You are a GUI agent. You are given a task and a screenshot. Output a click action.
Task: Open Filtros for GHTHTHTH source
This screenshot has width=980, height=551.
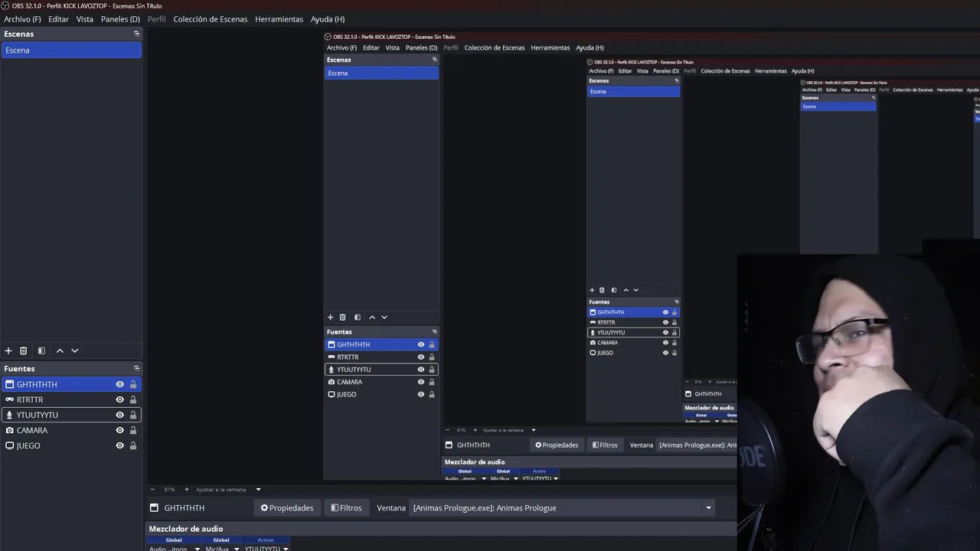click(346, 507)
